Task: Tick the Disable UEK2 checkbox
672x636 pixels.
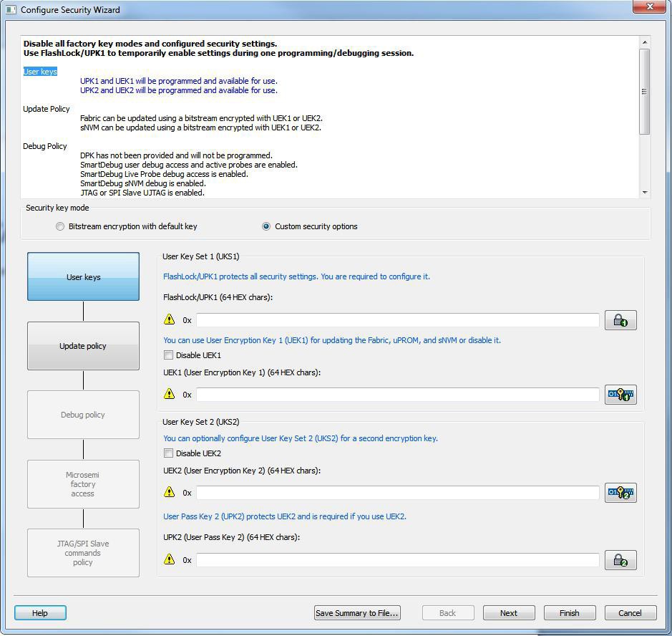Action: click(169, 453)
